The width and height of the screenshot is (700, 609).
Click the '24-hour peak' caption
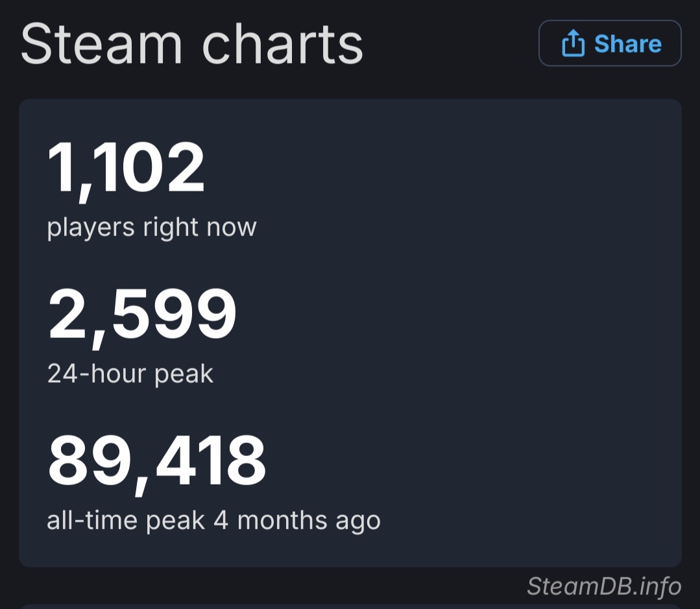pyautogui.click(x=130, y=374)
